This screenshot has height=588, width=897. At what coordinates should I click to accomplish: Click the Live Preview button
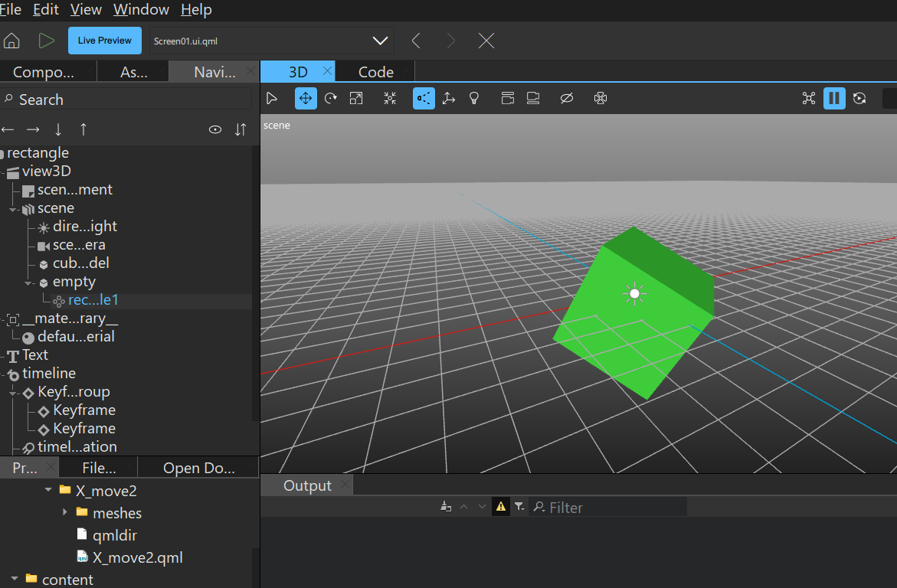[104, 41]
